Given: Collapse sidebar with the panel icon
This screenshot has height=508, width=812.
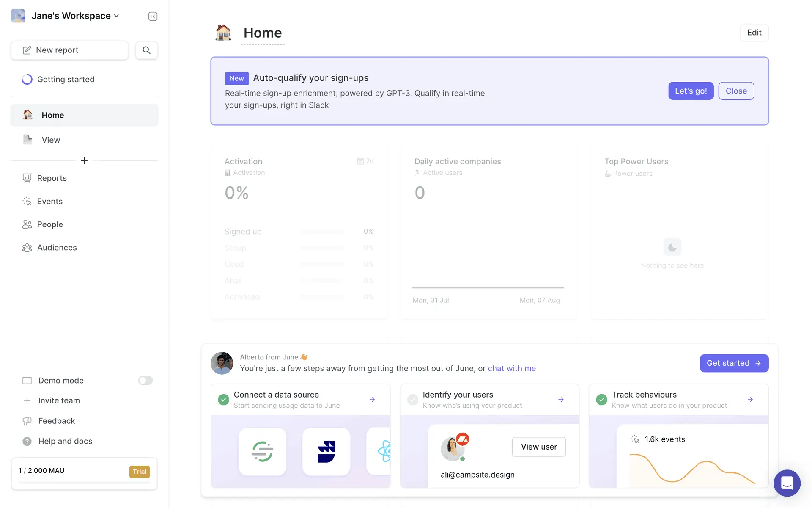Looking at the screenshot, I should click(x=153, y=17).
